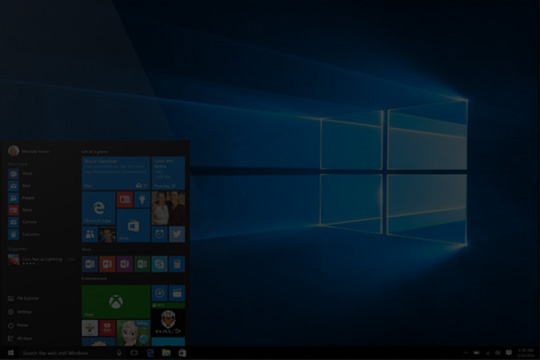Open the Twitter tile

pos(177,234)
